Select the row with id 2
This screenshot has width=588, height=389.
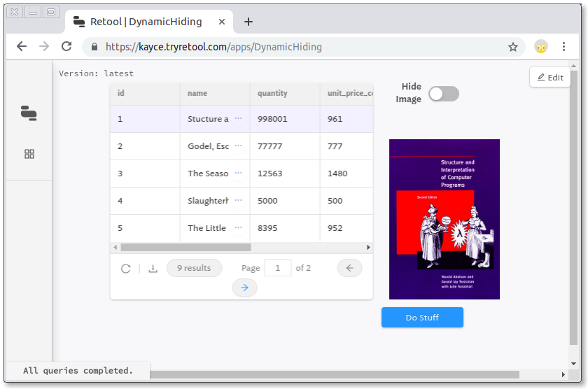241,146
